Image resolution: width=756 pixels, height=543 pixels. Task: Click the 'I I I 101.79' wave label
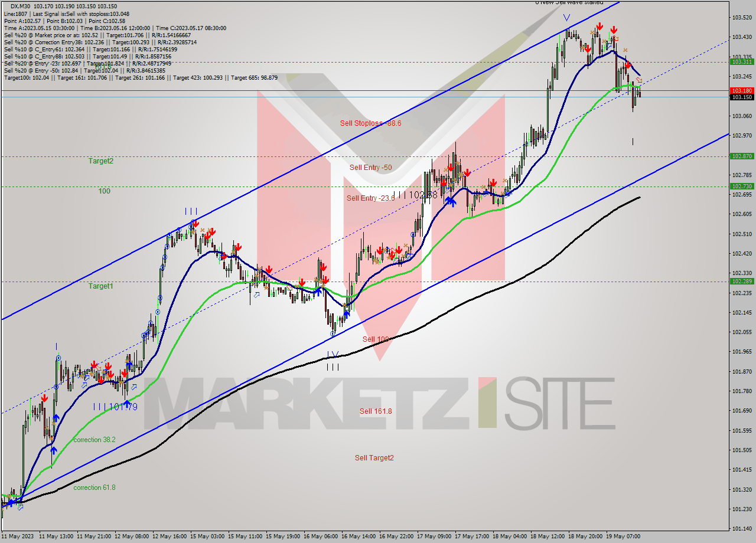point(115,407)
